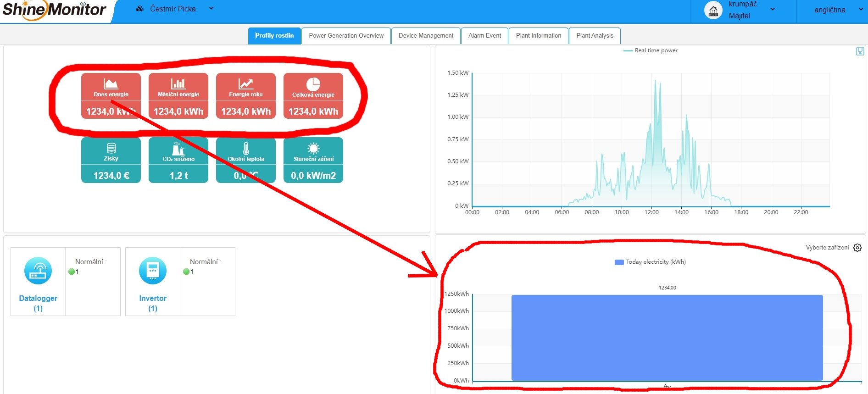Go to the Device Management tab
The width and height of the screenshot is (868, 394).
(x=426, y=36)
